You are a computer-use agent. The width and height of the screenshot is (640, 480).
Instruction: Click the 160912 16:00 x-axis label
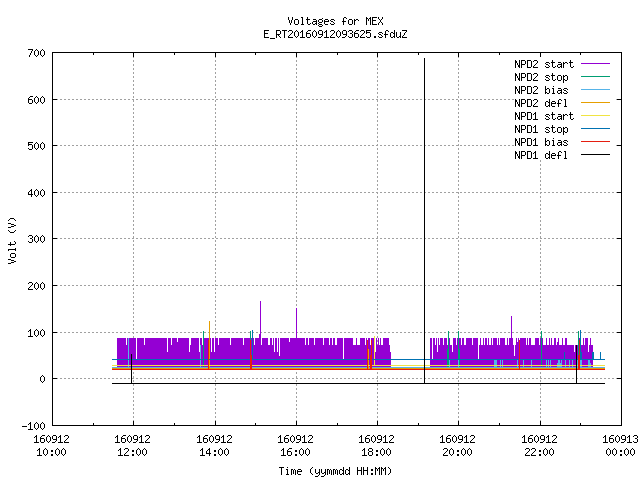pos(296,446)
